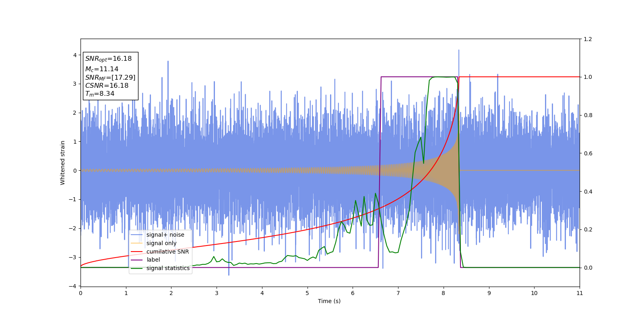644x322 pixels.
Task: Click left y-axis tick label −1
Action: [73, 200]
